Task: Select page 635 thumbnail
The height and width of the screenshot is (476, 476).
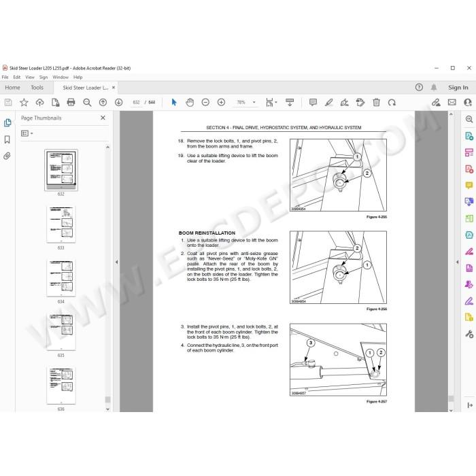Action: (x=61, y=332)
